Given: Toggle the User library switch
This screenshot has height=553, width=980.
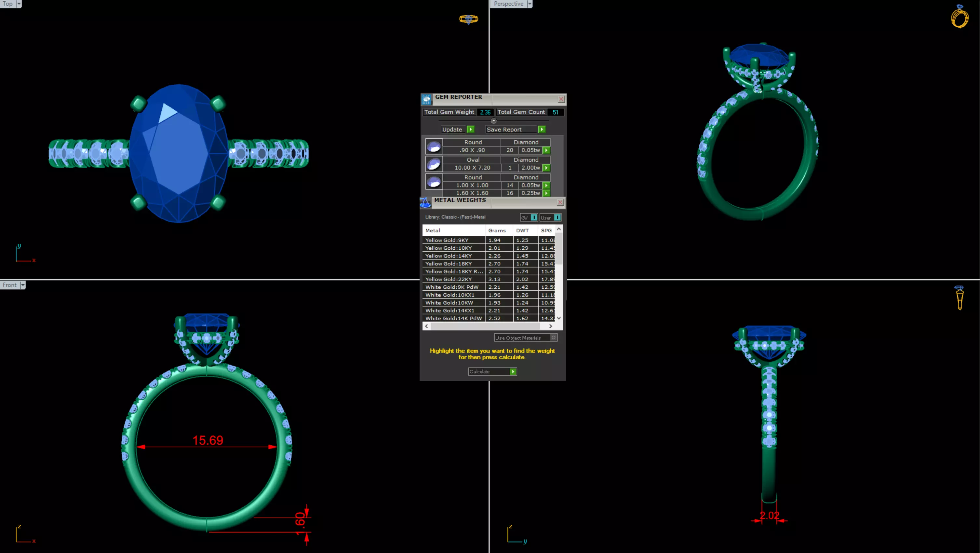Looking at the screenshot, I should [557, 218].
